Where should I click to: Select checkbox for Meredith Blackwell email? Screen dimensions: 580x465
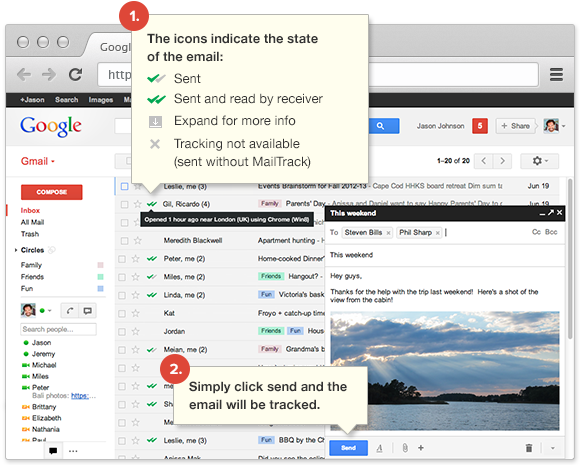click(x=125, y=241)
